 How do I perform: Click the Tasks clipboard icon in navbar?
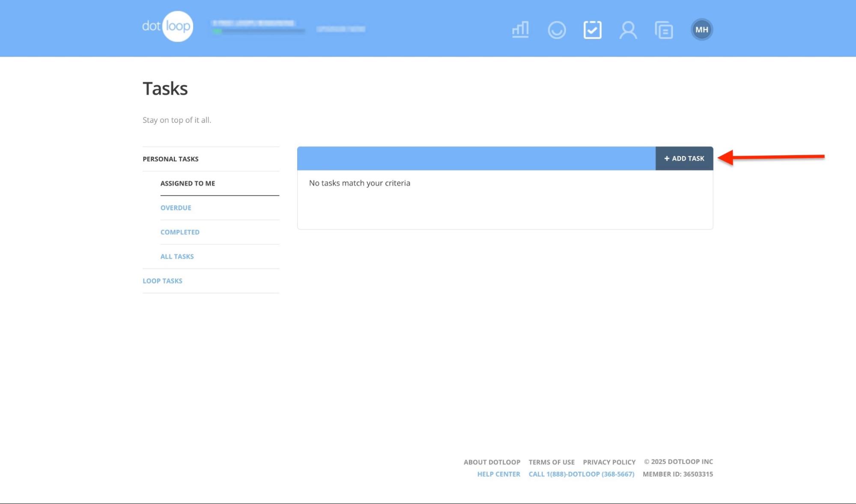(x=593, y=30)
